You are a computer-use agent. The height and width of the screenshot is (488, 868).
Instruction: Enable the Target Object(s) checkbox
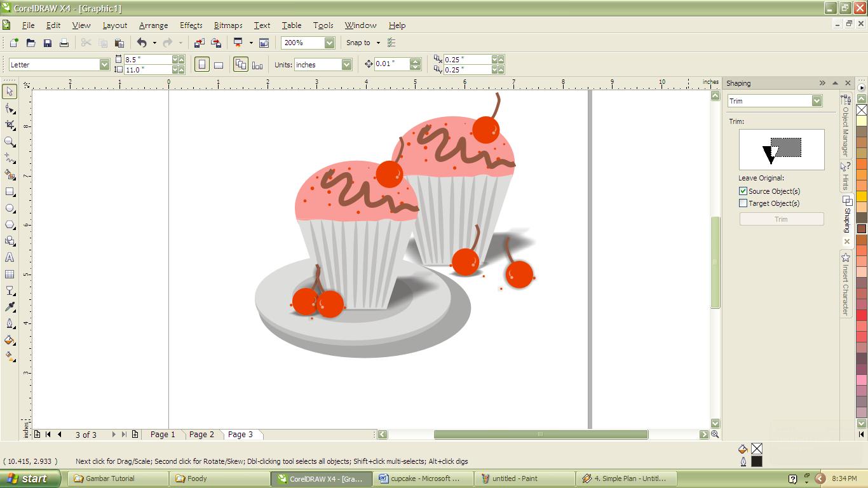(x=743, y=203)
